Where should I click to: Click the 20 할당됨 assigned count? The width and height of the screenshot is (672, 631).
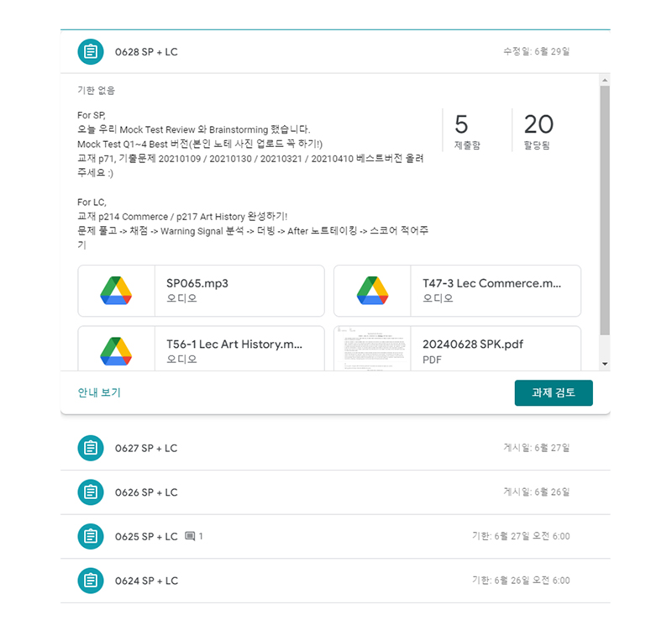538,130
